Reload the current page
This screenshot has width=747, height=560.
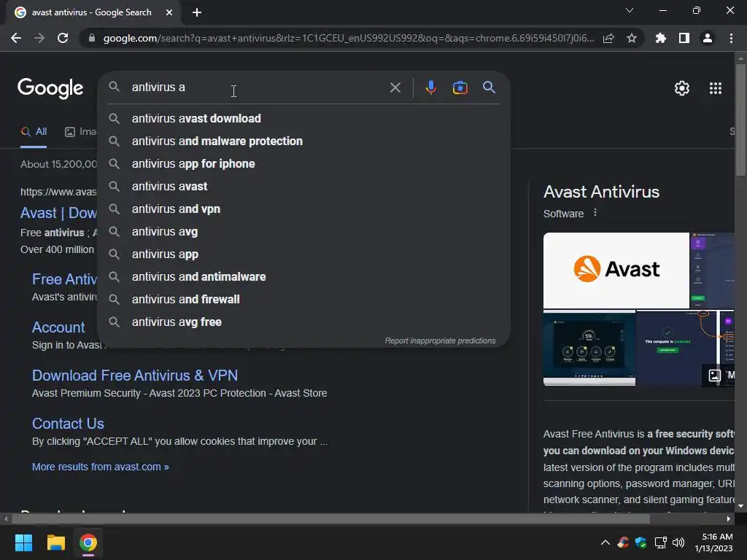pyautogui.click(x=63, y=38)
